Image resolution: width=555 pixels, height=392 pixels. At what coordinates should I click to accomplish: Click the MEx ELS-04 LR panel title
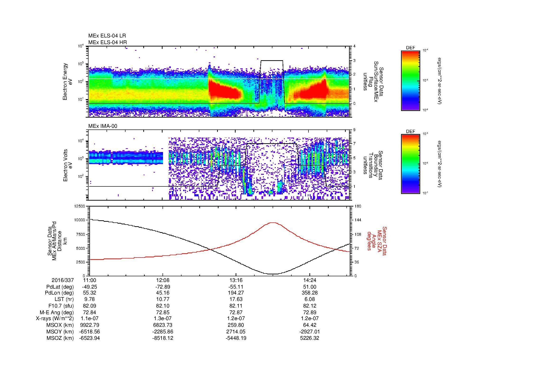click(107, 36)
